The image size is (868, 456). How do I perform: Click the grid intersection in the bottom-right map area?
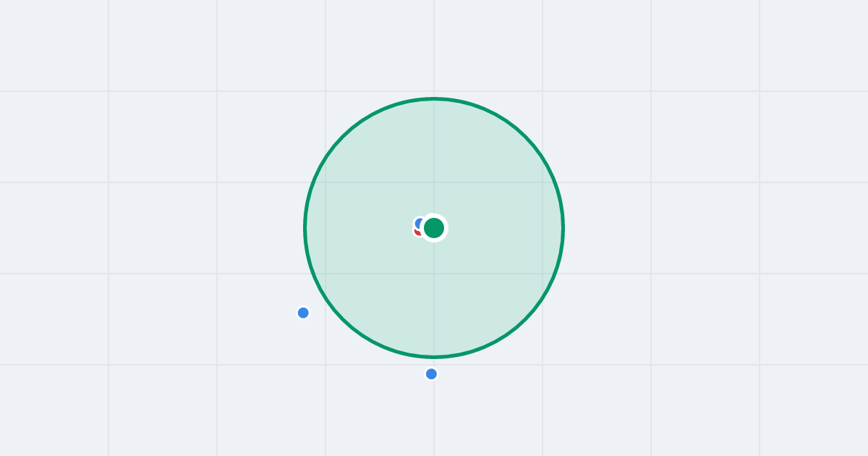[759, 365]
